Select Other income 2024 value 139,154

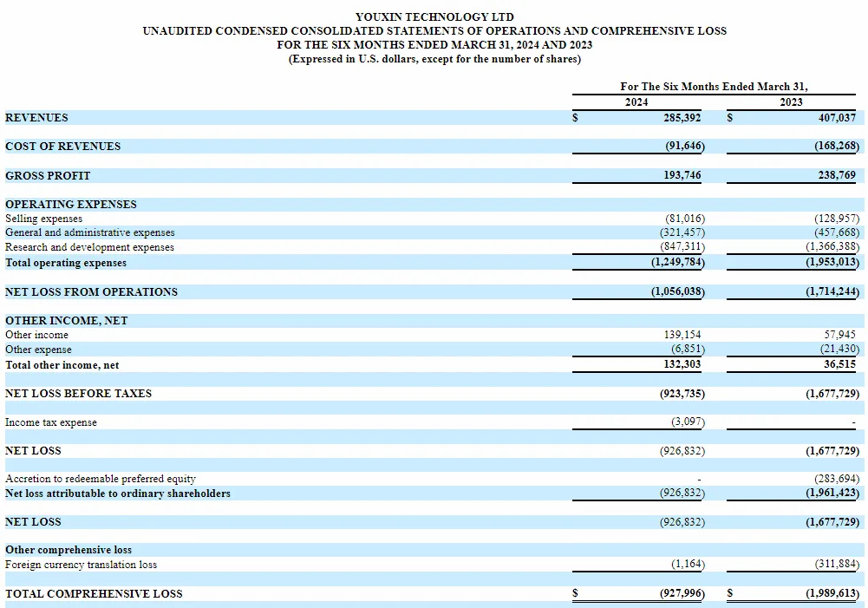[682, 335]
